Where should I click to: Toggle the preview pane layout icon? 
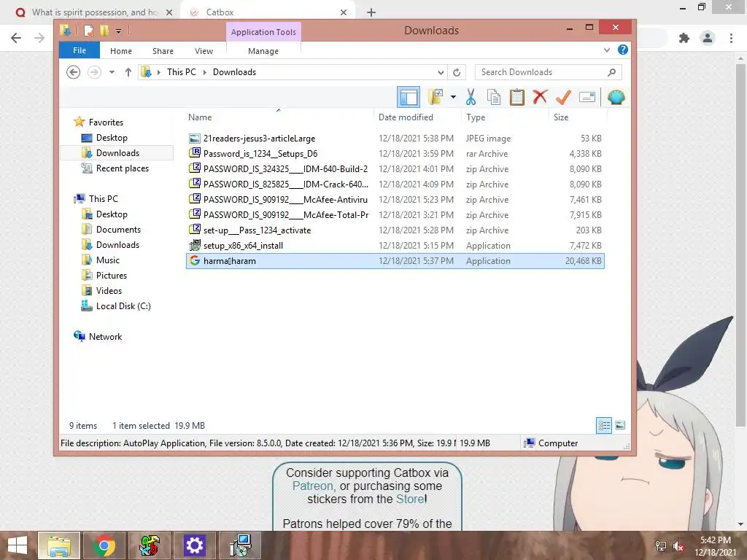tap(409, 97)
